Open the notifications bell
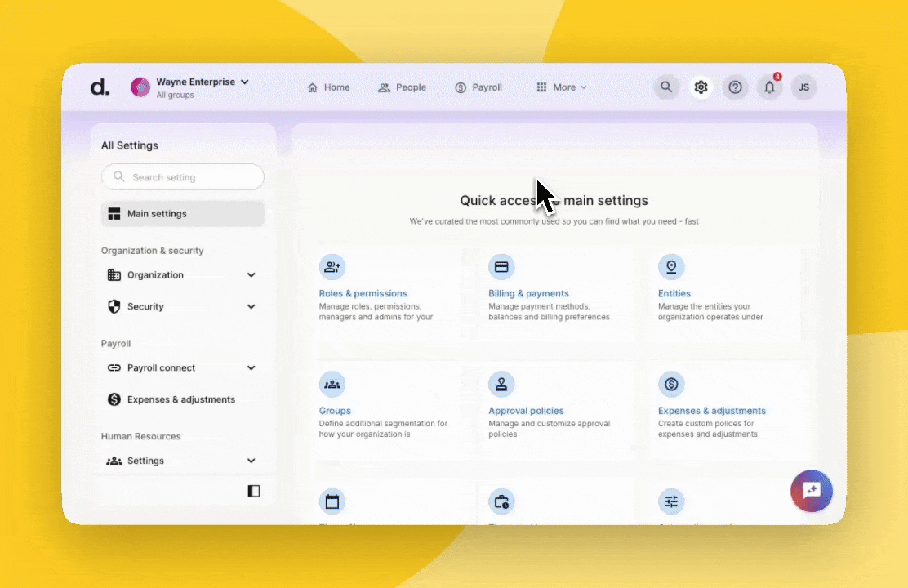 (x=769, y=87)
